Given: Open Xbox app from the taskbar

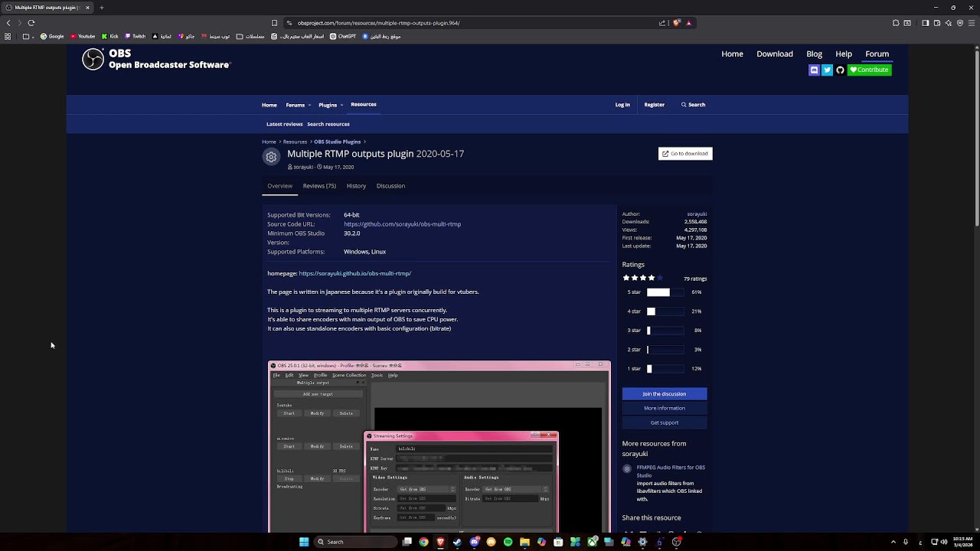Looking at the screenshot, I should click(x=592, y=542).
